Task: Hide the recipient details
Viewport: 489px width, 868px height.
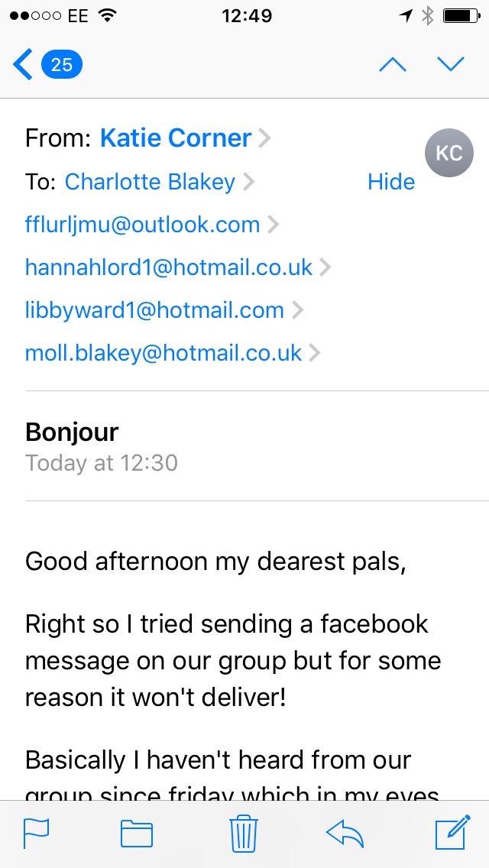Action: click(x=391, y=182)
